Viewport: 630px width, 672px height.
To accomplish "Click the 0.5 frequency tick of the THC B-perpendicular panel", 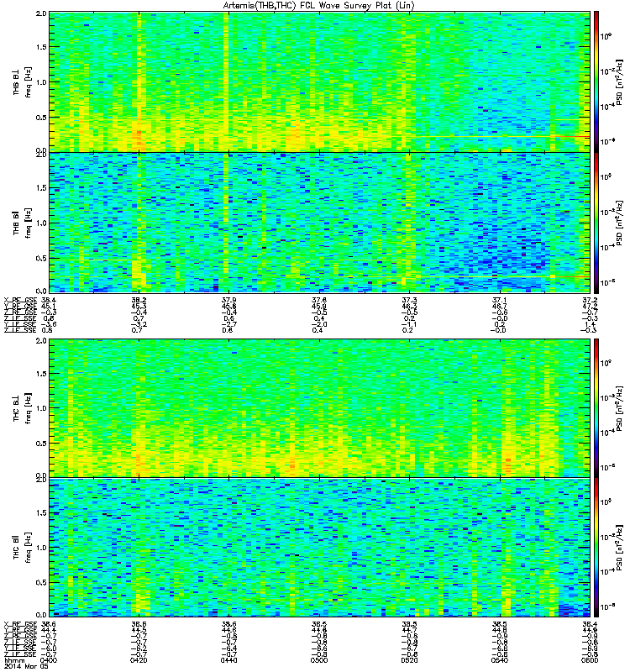I will pyautogui.click(x=41, y=444).
